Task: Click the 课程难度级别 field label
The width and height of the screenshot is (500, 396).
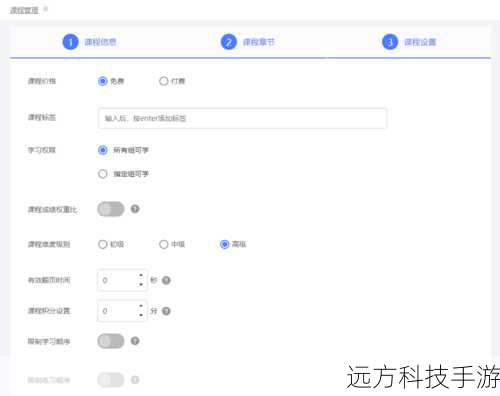Action: 49,244
